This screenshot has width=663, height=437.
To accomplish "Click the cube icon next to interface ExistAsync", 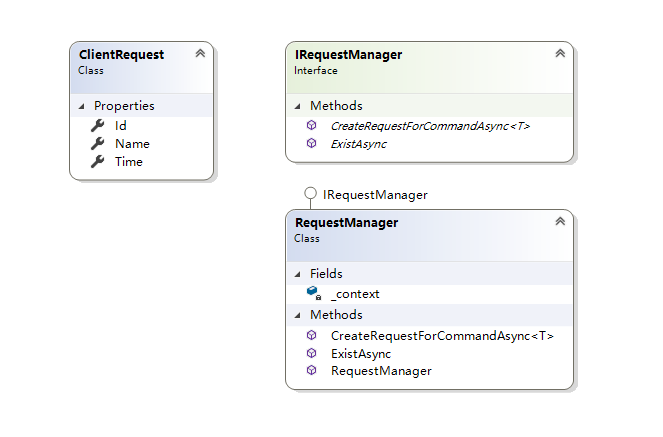I will pos(312,144).
